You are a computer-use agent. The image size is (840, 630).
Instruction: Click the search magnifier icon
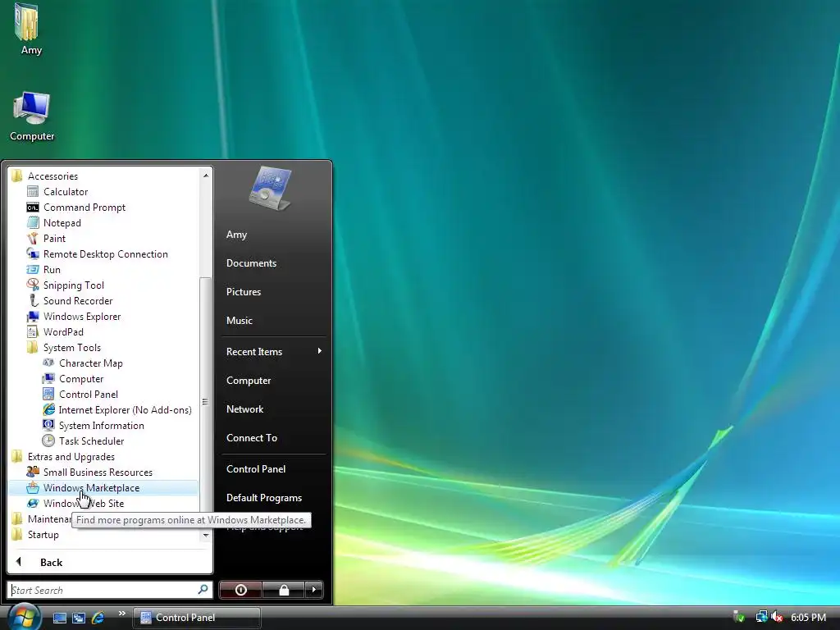203,590
